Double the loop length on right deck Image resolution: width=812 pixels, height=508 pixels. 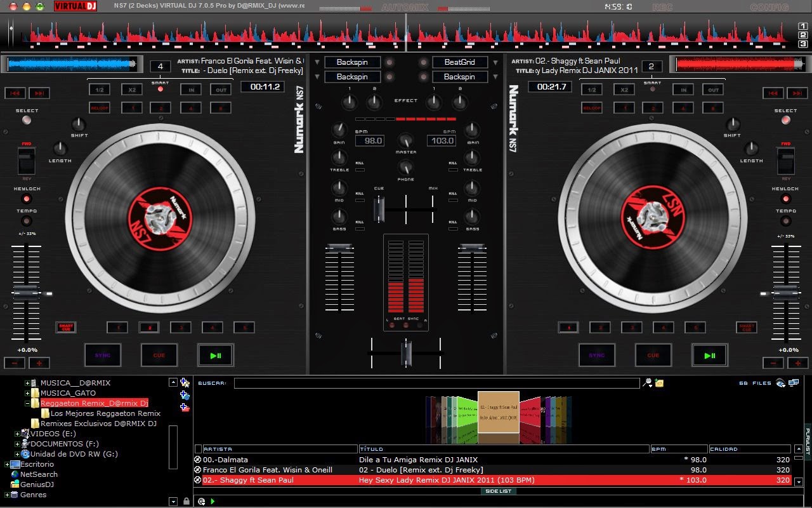624,90
